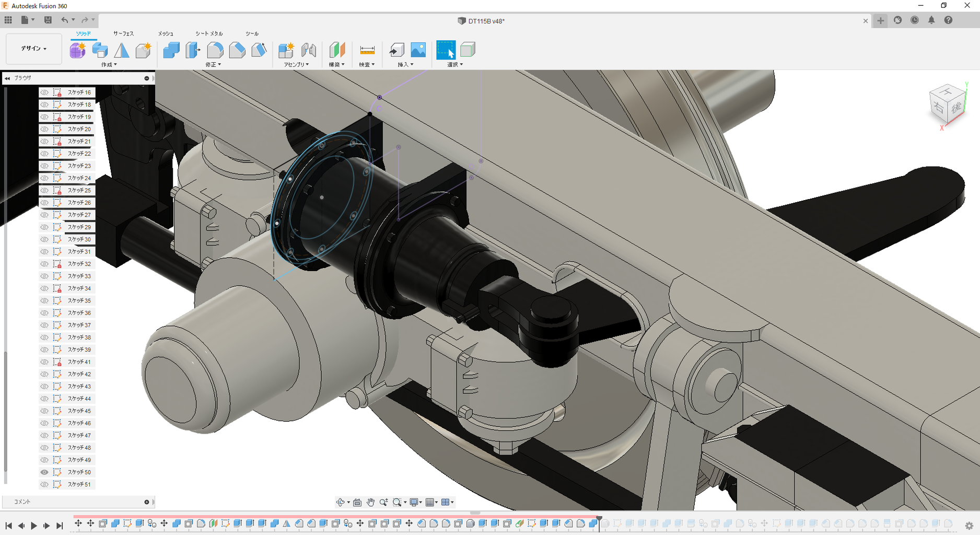The width and height of the screenshot is (980, 535).
Task: Switch to the シート メタル tab
Action: click(209, 33)
